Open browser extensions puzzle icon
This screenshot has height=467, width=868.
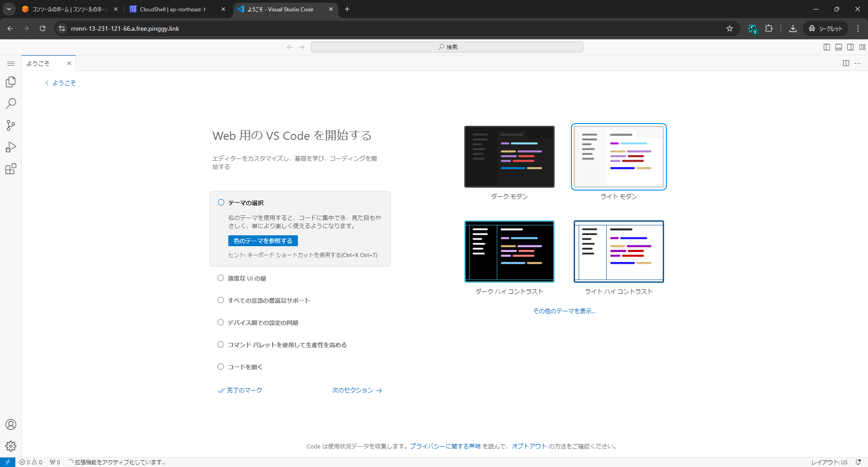tap(769, 29)
